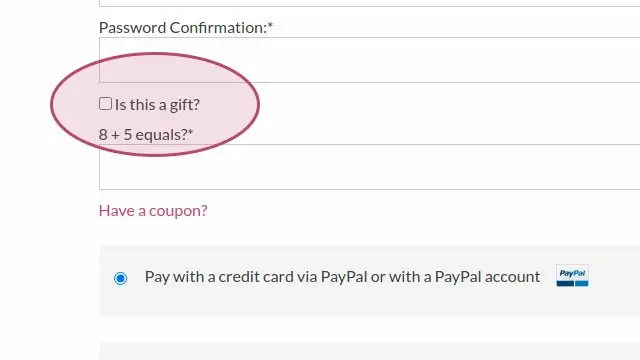Click the asterisk after '8 + 5 equals?'
Viewport: 640px width, 360px height.
click(191, 132)
